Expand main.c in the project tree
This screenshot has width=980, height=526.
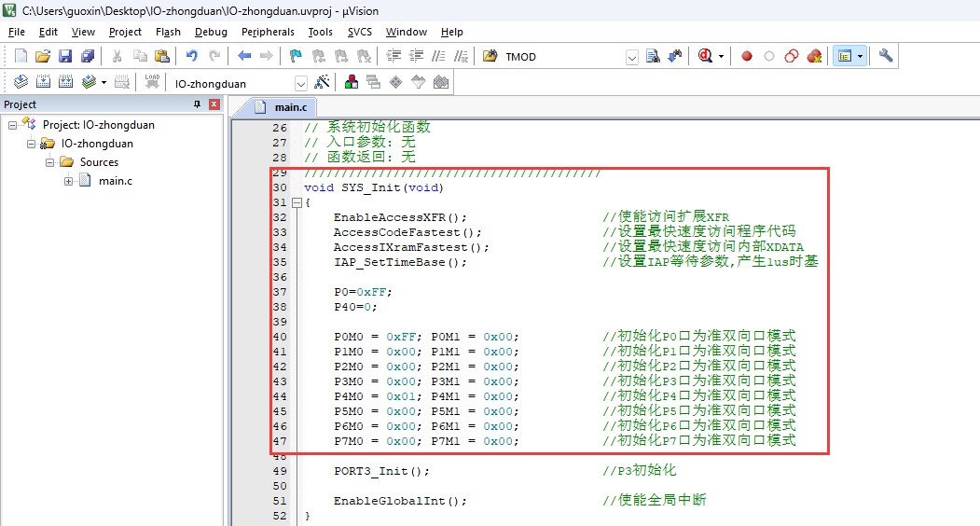69,181
